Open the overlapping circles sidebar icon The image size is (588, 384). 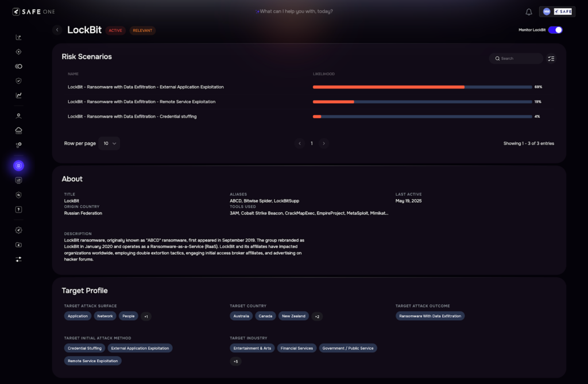18,67
